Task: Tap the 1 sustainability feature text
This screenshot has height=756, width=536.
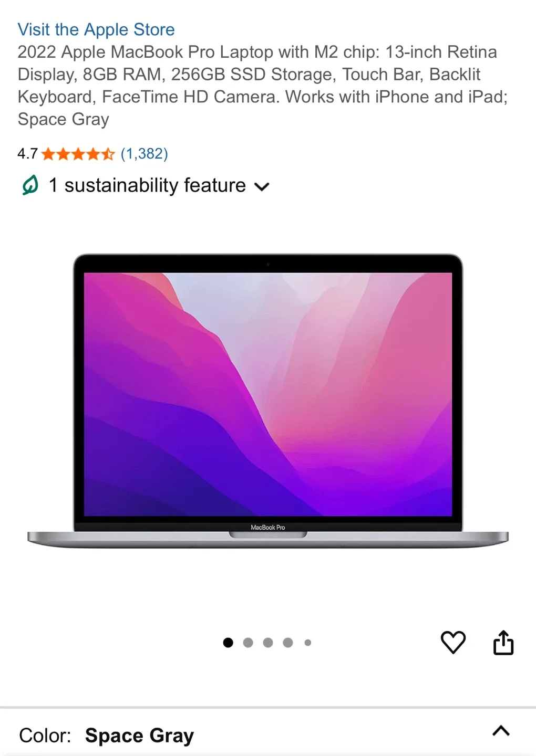Action: point(147,185)
